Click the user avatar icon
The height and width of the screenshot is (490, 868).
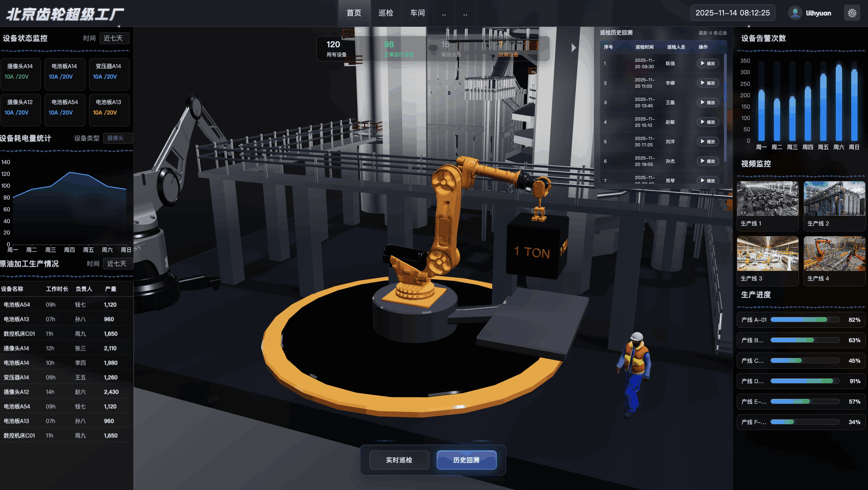[x=795, y=13]
